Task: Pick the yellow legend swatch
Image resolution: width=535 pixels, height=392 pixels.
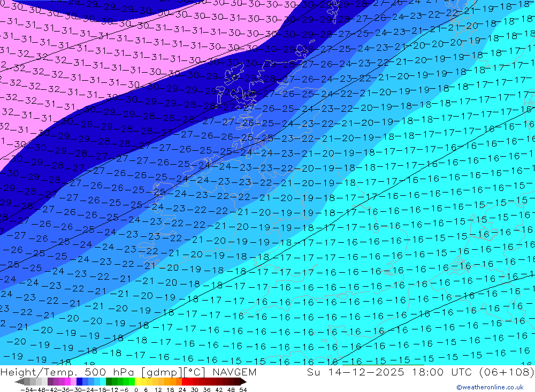Action: 138,381
